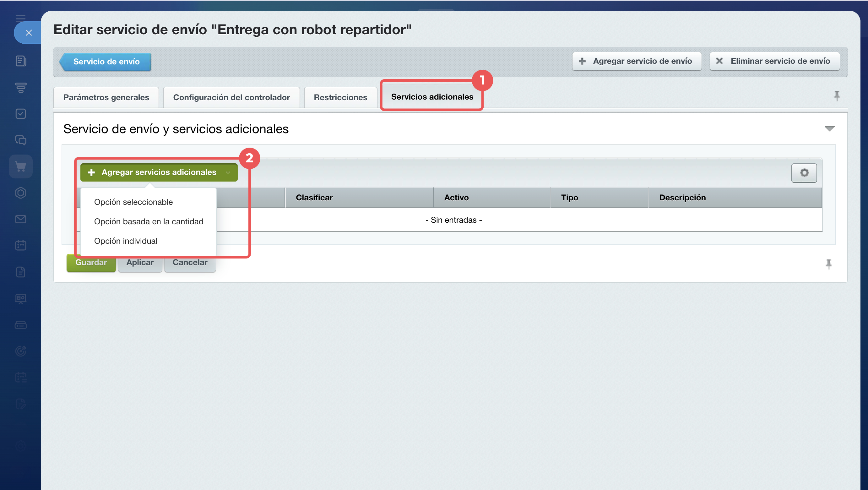This screenshot has height=490, width=868.
Task: Open the 'Restricciones' tab
Action: click(340, 97)
